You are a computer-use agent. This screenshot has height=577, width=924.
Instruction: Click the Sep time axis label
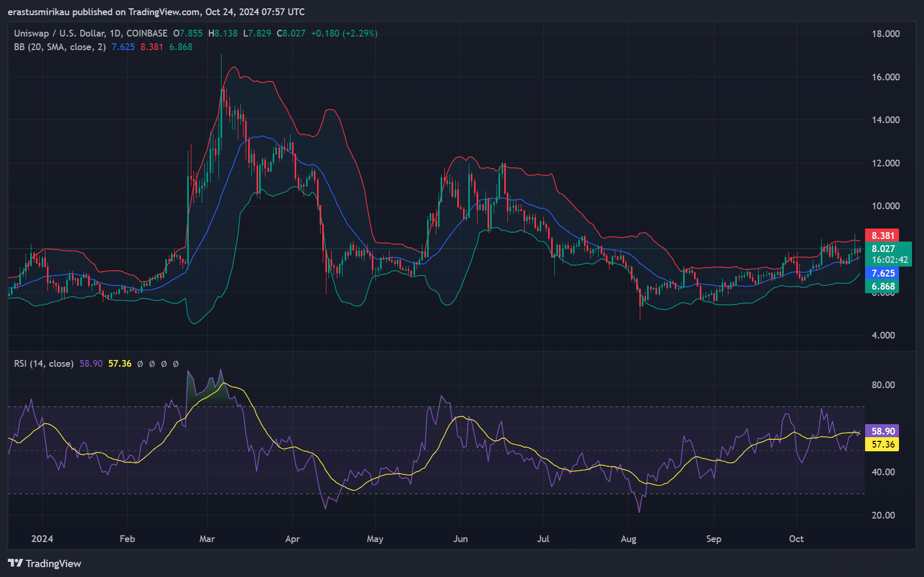coord(714,539)
